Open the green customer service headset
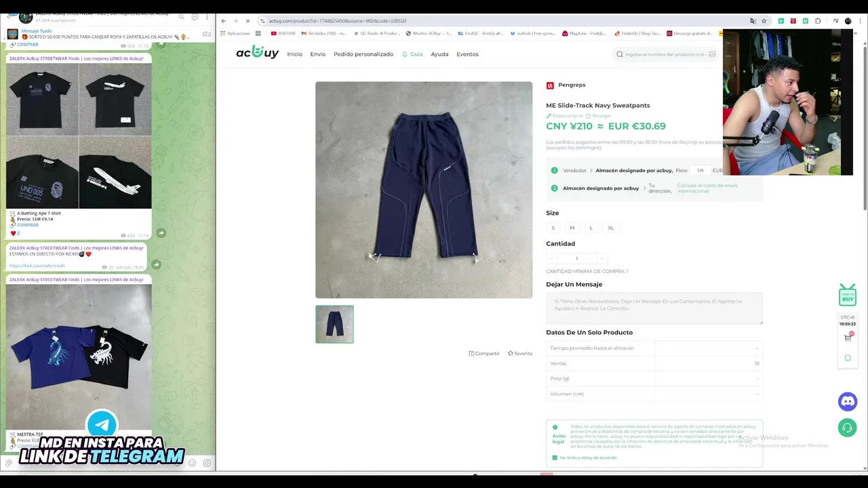This screenshot has height=488, width=868. coord(848,428)
